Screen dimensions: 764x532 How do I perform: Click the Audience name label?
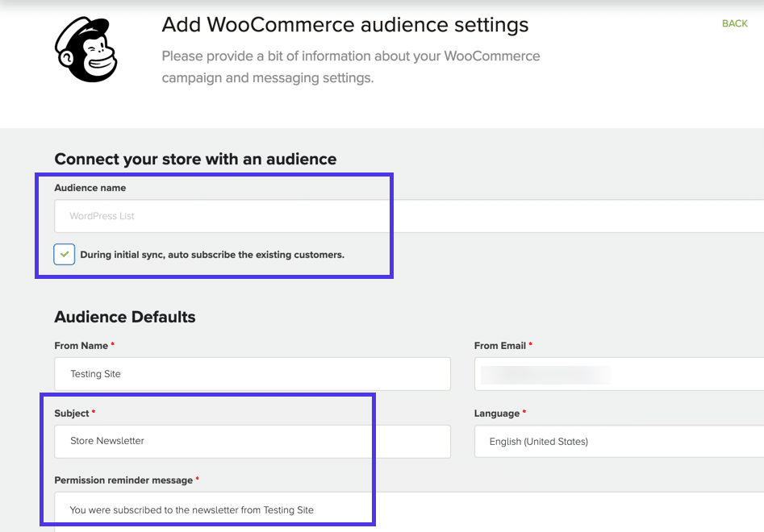click(x=90, y=187)
